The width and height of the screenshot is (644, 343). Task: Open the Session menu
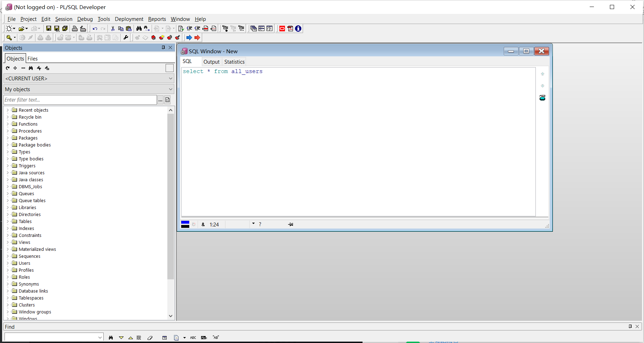click(64, 19)
